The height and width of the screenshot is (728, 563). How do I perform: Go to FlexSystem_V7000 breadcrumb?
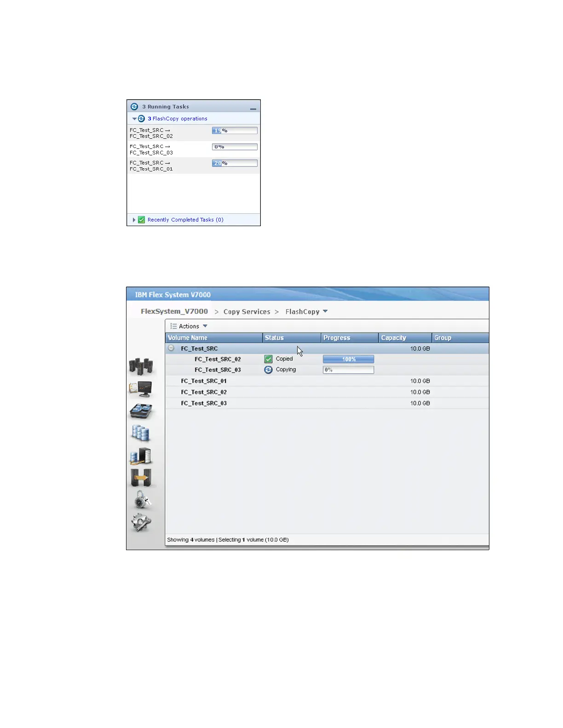tap(174, 311)
